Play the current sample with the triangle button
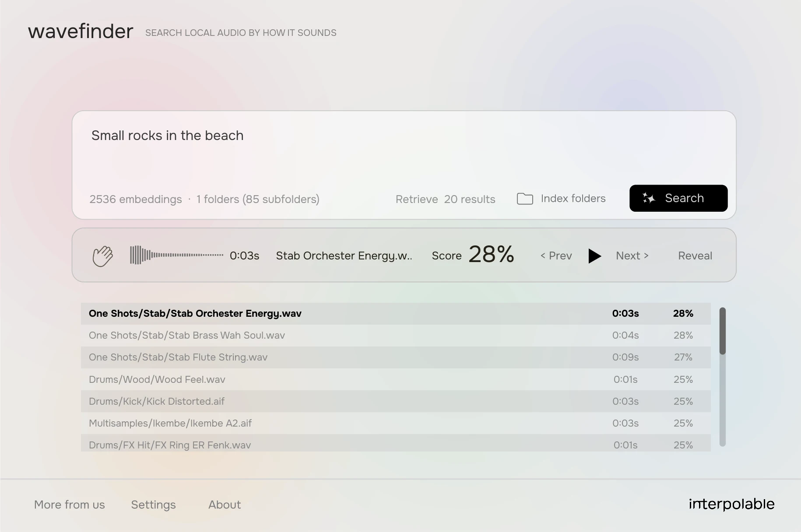This screenshot has width=801, height=532. [594, 256]
